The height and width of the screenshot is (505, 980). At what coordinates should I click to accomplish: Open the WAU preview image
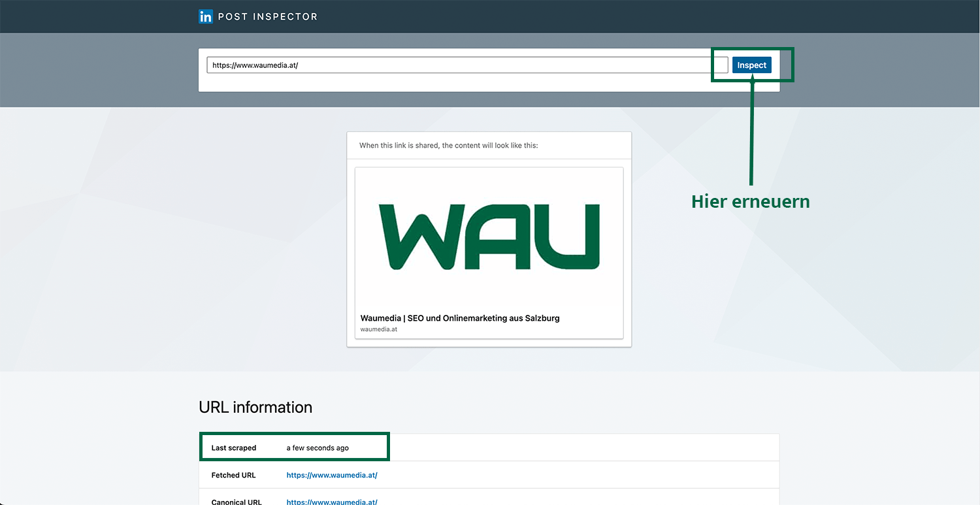pos(489,236)
